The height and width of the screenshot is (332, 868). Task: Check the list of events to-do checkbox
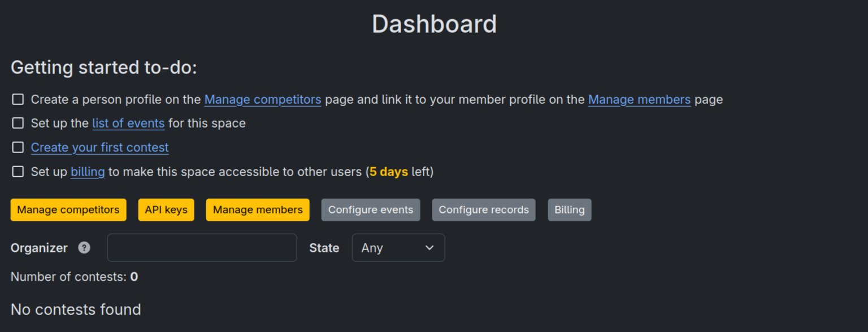click(x=18, y=123)
